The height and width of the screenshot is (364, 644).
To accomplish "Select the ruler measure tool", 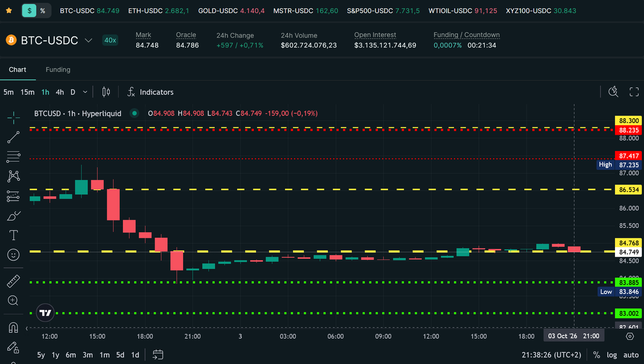I will [x=13, y=281].
